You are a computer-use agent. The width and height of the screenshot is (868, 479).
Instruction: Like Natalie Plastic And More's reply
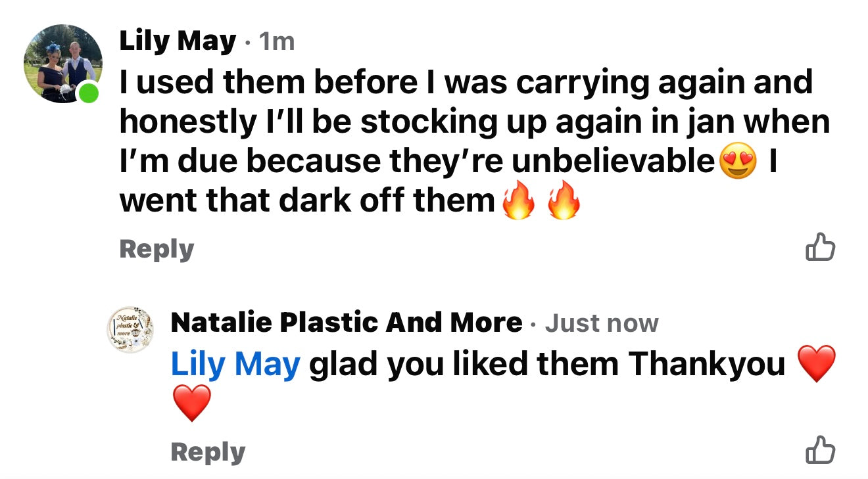pyautogui.click(x=820, y=451)
